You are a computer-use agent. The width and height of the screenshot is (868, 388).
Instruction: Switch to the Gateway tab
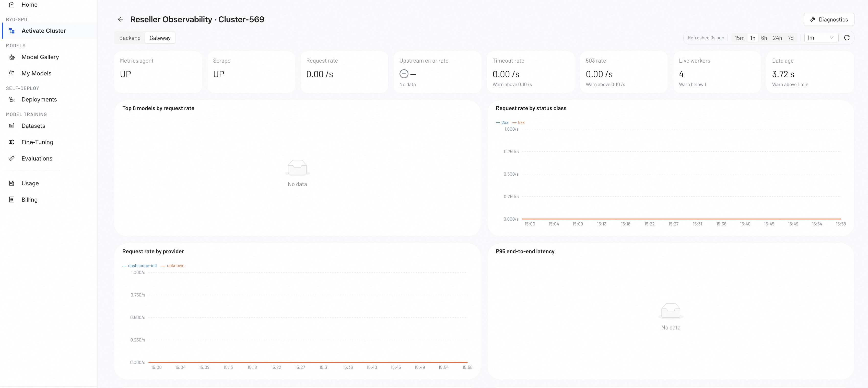click(x=160, y=38)
